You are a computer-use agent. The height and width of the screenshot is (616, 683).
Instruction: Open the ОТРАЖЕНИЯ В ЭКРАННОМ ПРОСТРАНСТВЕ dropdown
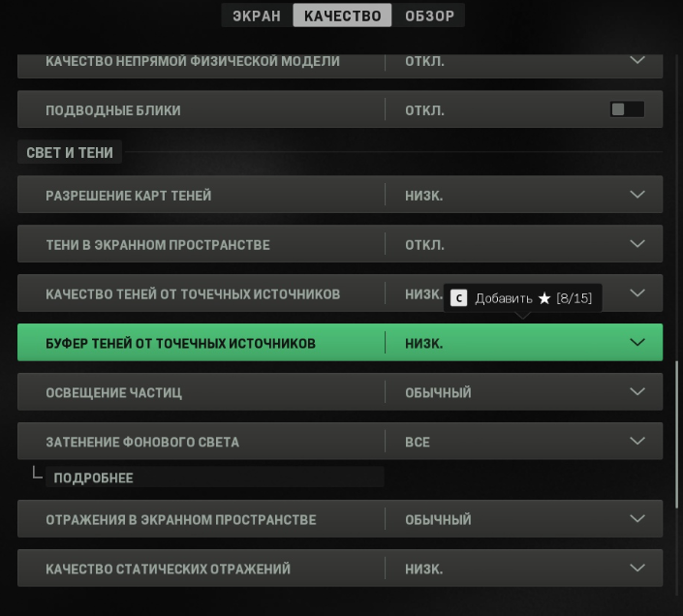[637, 519]
